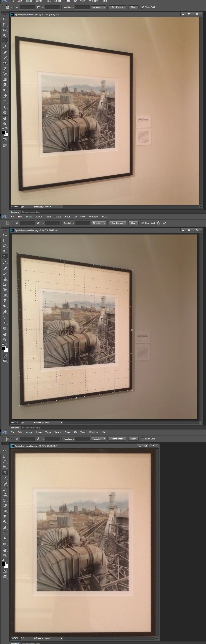Select Lasso tool in the 47.1% window
Viewport: 206px width, 644px height.
point(5,30)
